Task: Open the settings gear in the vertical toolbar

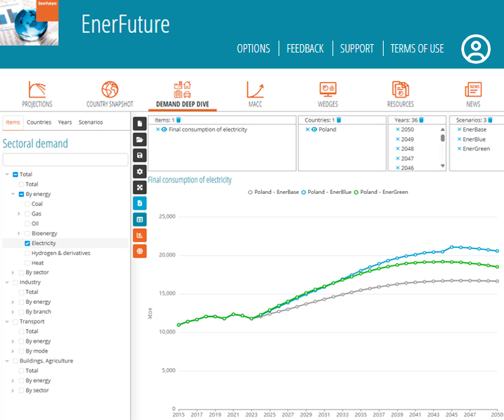Action: 140,171
